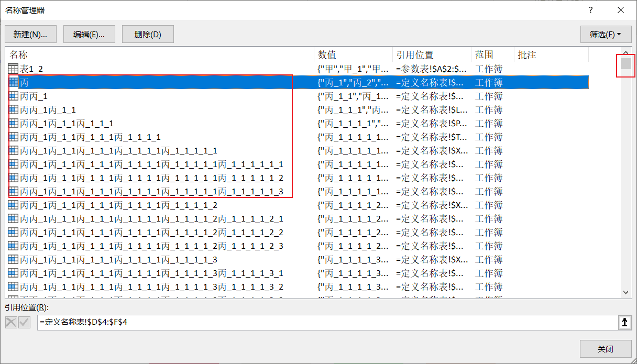
Task: Click the value {"丙_1","丙_2","... in the 丙 row
Action: pos(354,82)
